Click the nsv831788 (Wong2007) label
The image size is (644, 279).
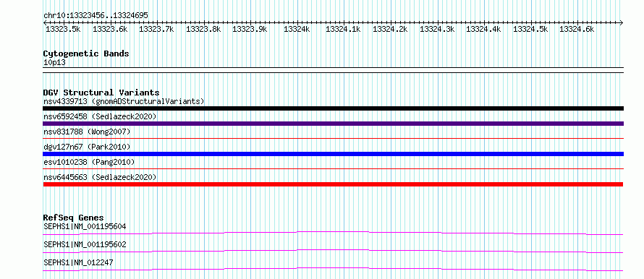click(x=87, y=132)
